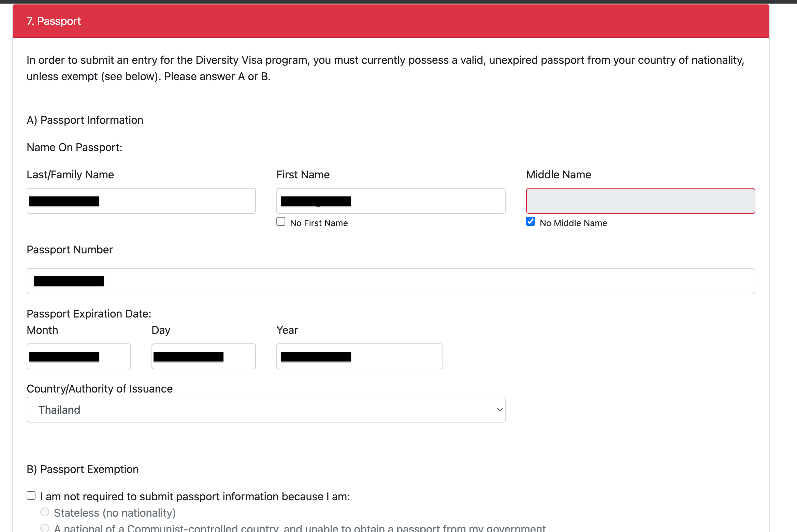Viewport: 797px width, 532px height.
Task: Select the Communist-controlled country national radio option
Action: point(45,528)
